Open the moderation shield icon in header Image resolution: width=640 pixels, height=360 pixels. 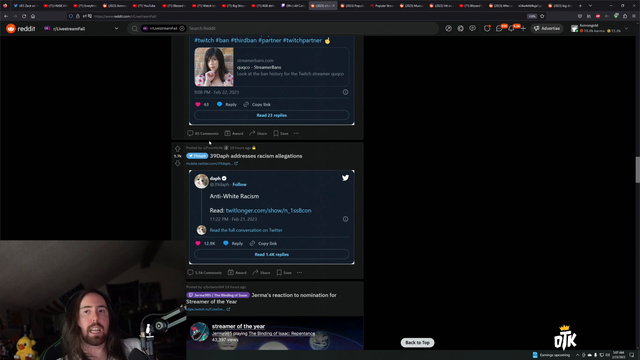point(487,29)
